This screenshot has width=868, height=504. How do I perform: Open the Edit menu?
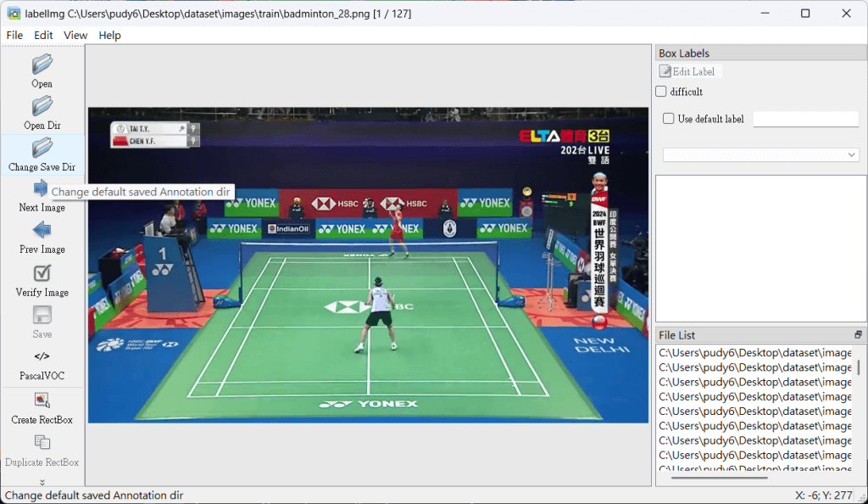[x=43, y=35]
